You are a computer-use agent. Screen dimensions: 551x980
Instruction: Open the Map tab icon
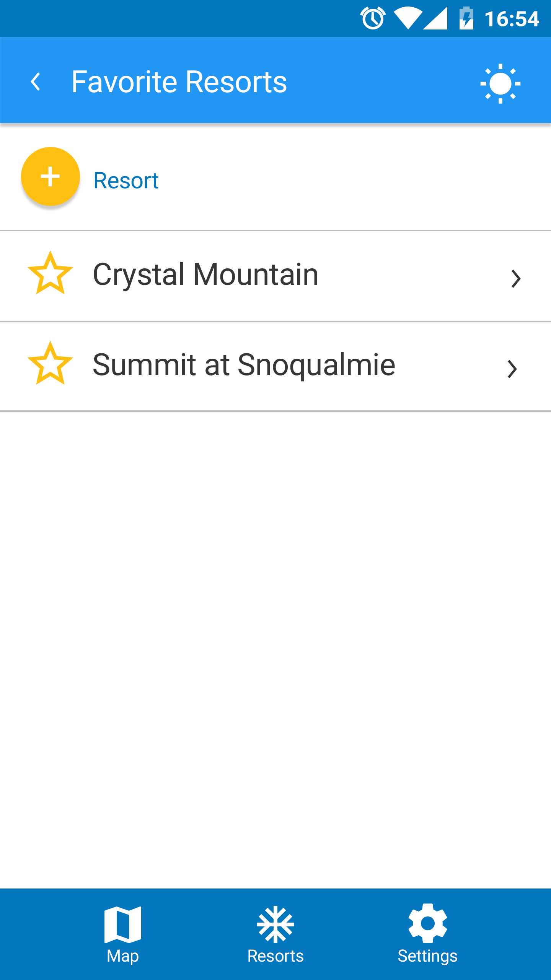click(x=123, y=924)
